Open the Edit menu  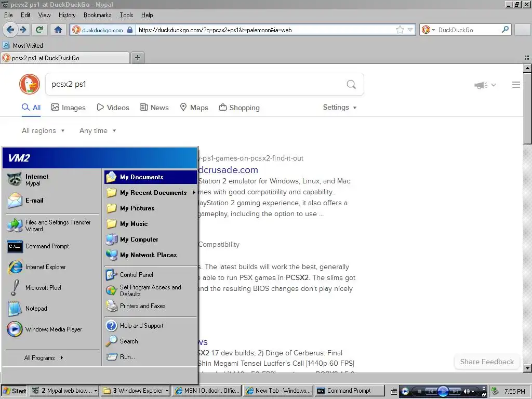pos(25,15)
